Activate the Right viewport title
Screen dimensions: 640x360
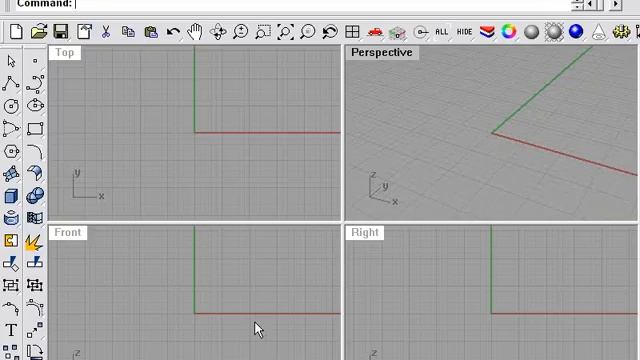(365, 232)
